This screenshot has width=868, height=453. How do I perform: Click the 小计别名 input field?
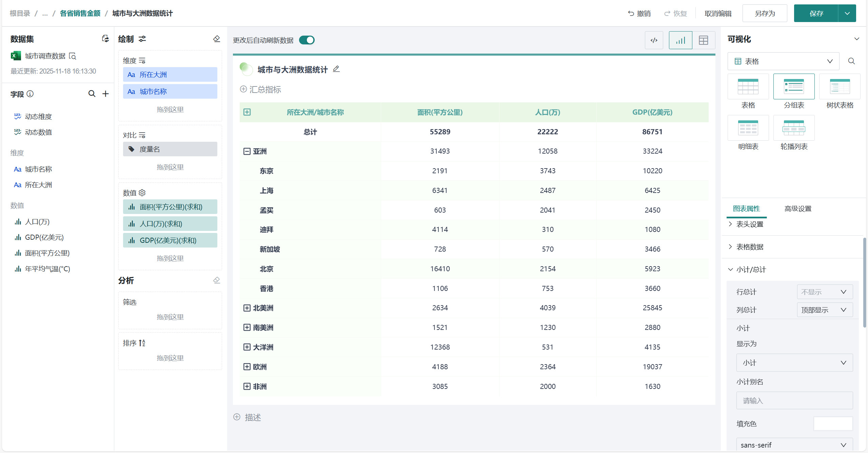[794, 401]
